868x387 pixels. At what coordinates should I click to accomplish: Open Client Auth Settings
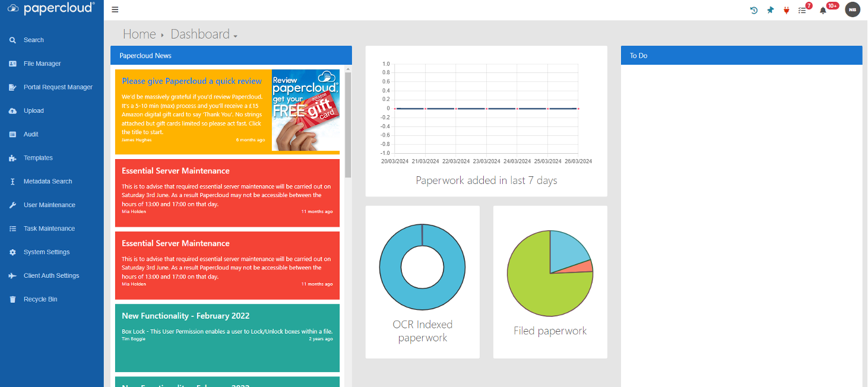(52, 275)
